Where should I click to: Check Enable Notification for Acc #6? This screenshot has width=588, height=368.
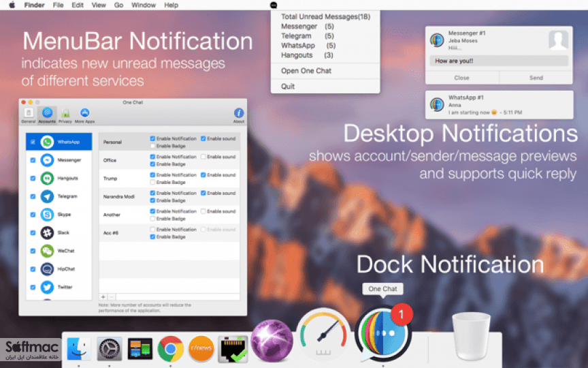[152, 229]
